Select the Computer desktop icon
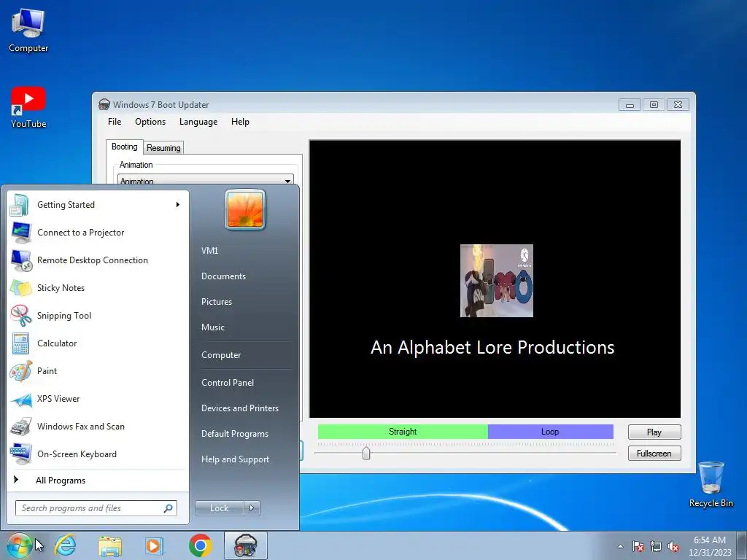 28,30
